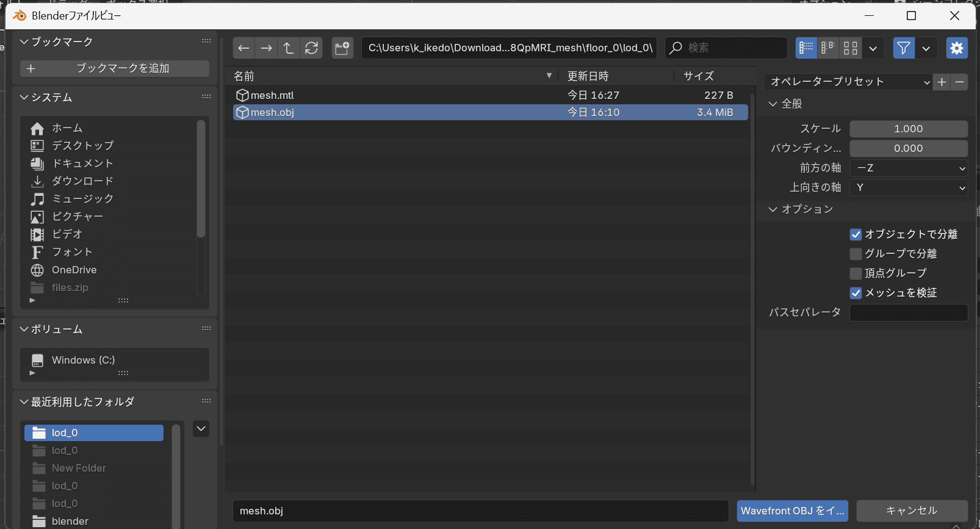Switch to vertical list display mode
Viewport: 980px width, 529px height.
pos(806,48)
